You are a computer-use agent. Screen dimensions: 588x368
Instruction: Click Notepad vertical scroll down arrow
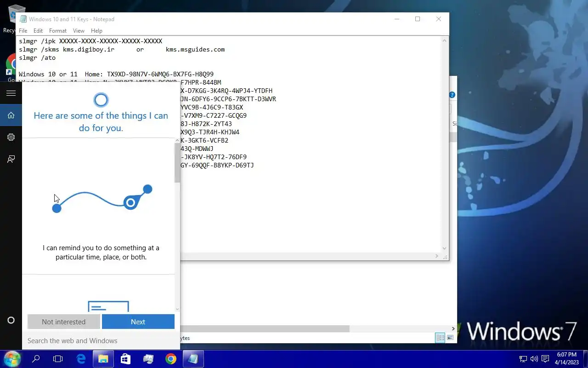(444, 248)
